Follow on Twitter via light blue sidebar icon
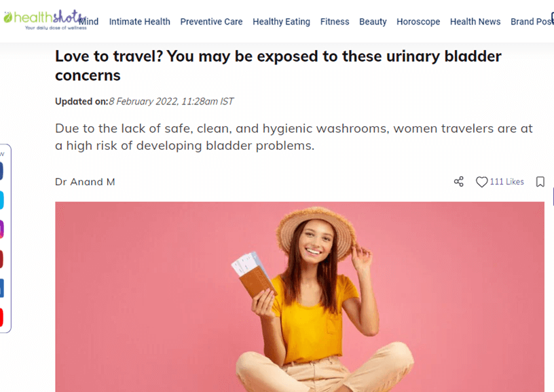Viewport: 554px width, 392px height. coord(1,200)
